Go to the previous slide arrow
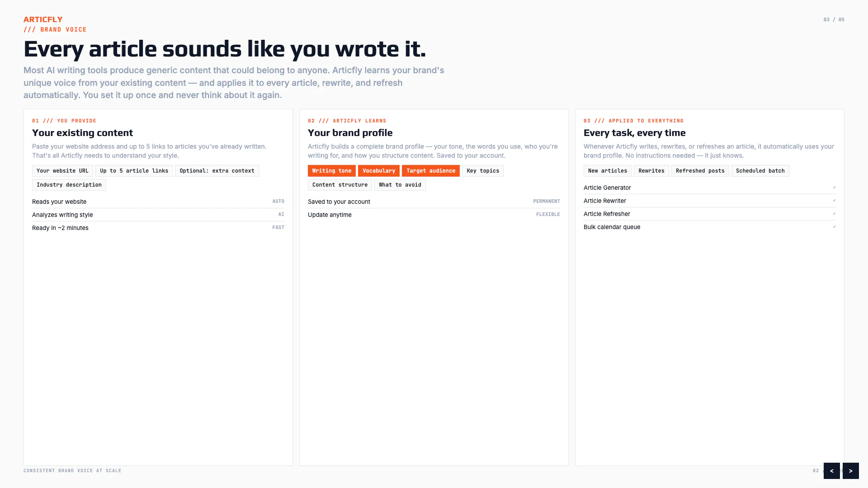This screenshot has width=868, height=488. 831,470
